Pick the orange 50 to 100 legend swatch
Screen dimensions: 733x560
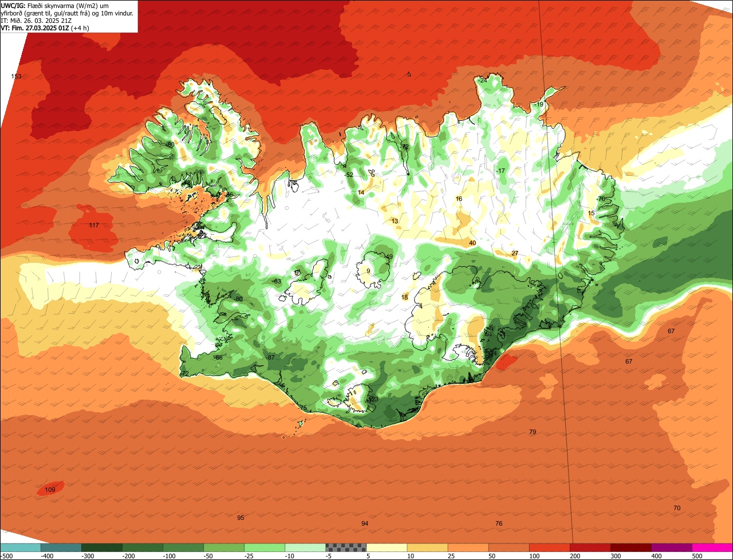(509, 547)
